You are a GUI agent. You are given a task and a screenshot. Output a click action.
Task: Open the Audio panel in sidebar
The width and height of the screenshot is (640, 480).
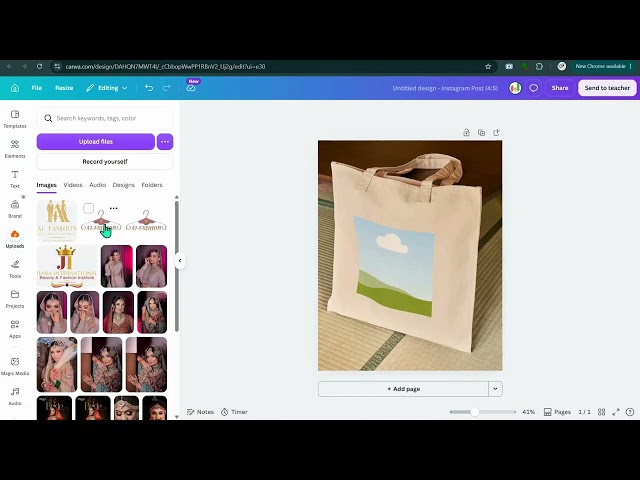[x=15, y=396]
